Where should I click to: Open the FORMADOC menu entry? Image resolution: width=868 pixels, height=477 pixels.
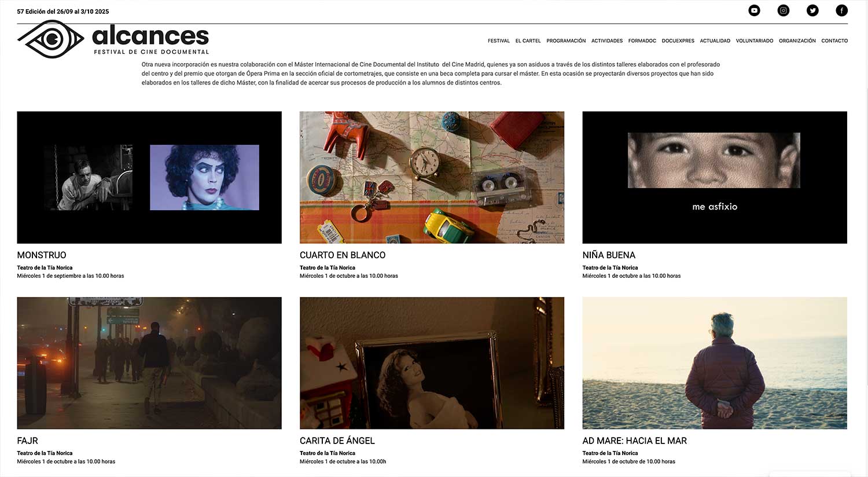coord(642,41)
